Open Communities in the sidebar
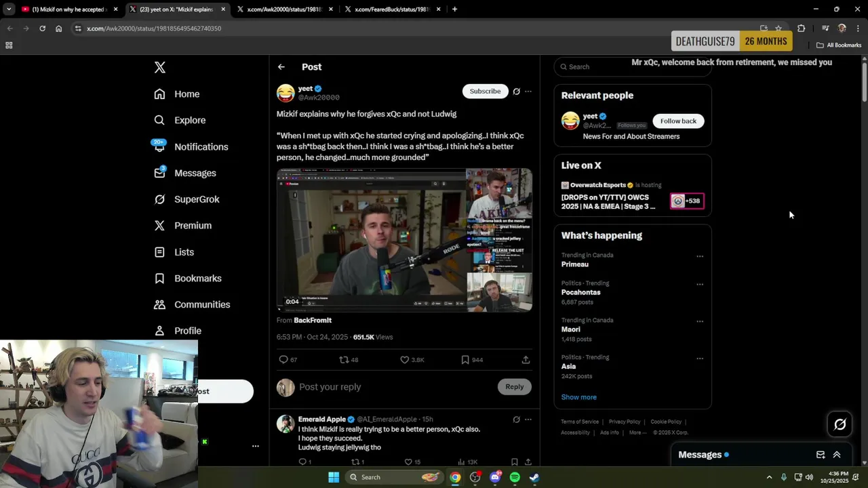Screen dimensions: 868x488 [192, 304]
